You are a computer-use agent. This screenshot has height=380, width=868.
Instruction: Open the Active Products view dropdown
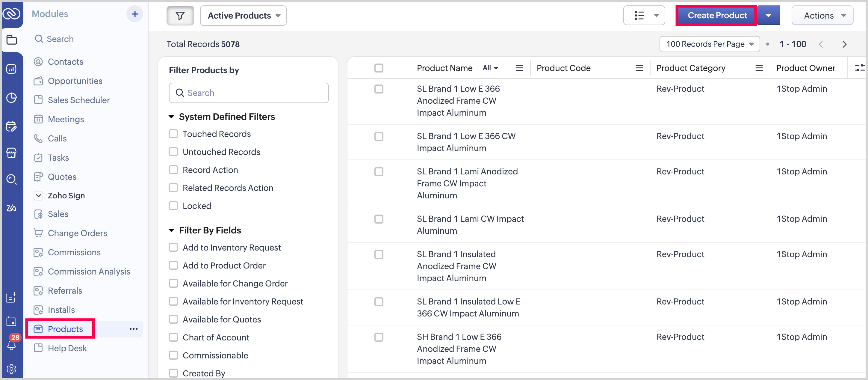tap(243, 16)
